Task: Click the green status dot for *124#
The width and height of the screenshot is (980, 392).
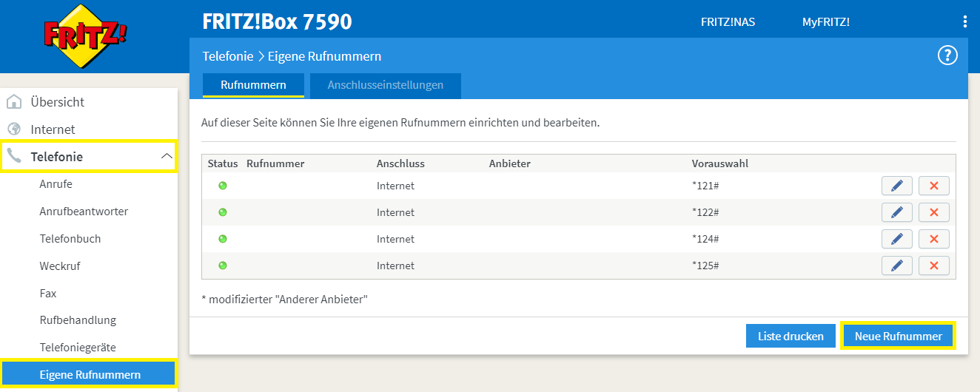Action: tap(222, 239)
